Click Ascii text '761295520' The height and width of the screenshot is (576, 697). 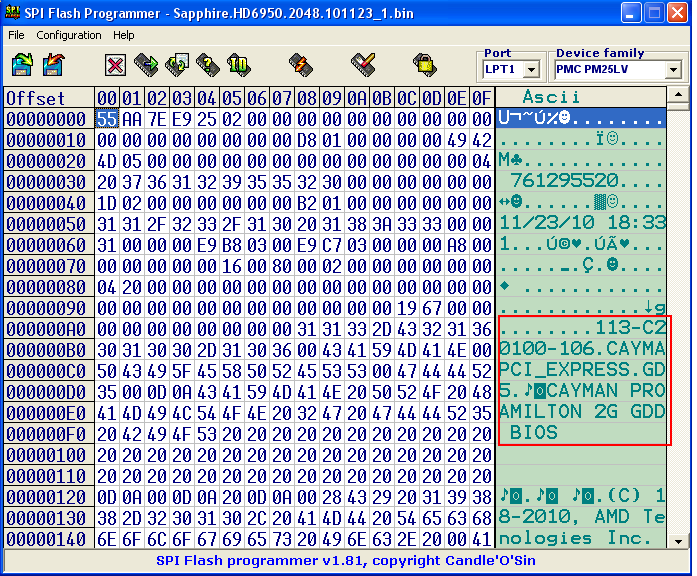coord(564,180)
